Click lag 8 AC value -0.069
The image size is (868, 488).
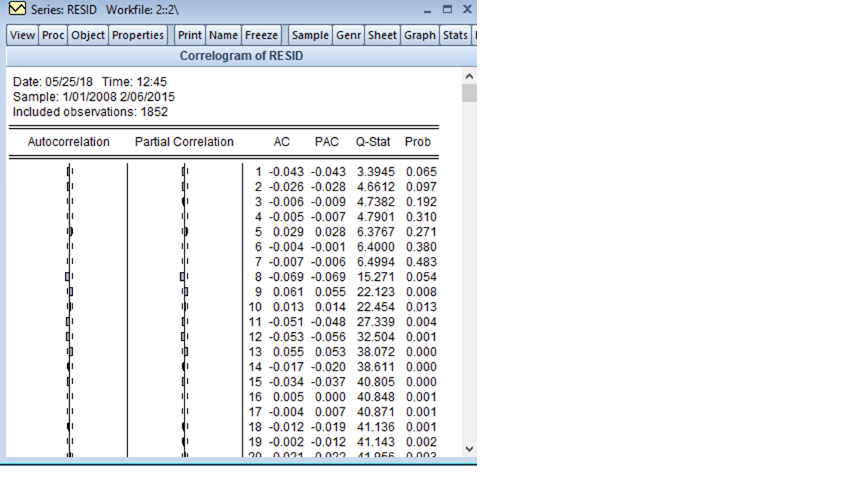point(286,276)
